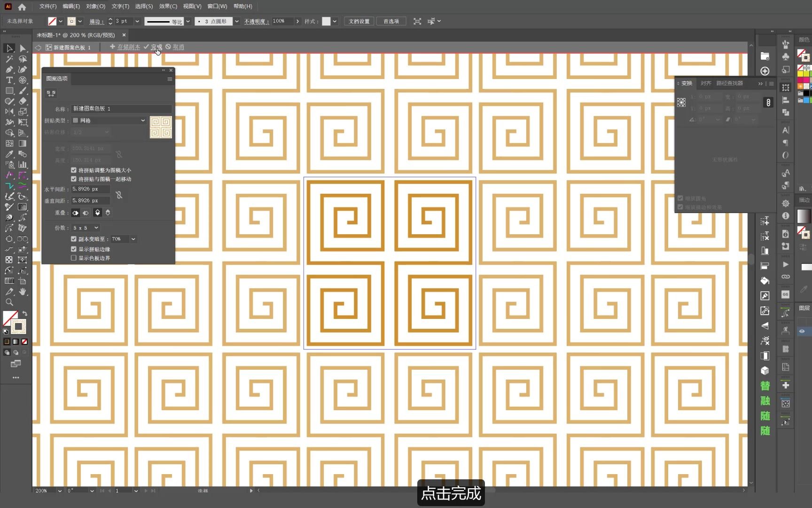Open the 3 点圆形 brush dropdown
812x508 pixels.
click(237, 21)
